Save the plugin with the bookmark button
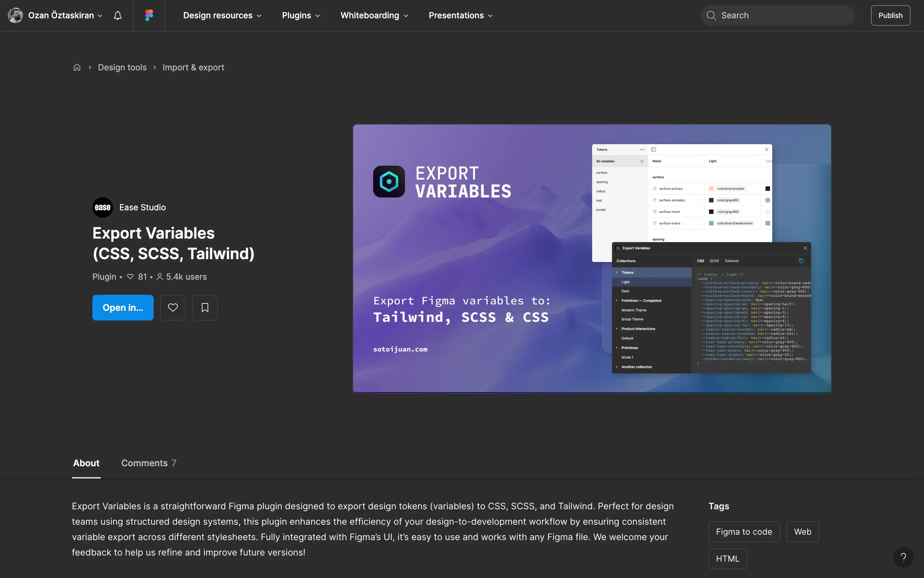Screen dimensions: 924x578 205,307
